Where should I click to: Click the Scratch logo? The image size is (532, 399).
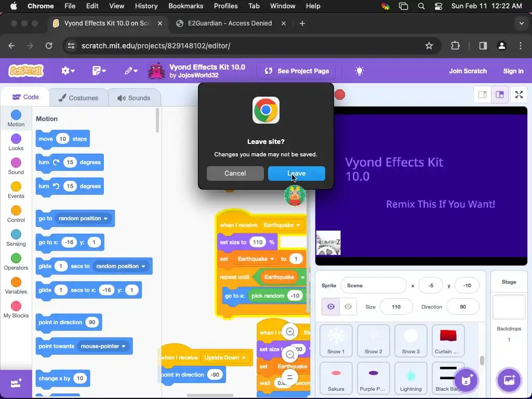(26, 71)
